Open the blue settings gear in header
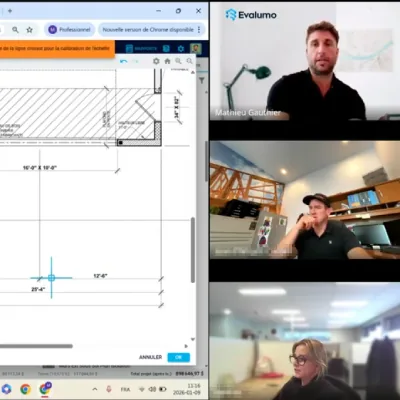Image resolution: width=400 pixels, height=400 pixels. [x=181, y=49]
